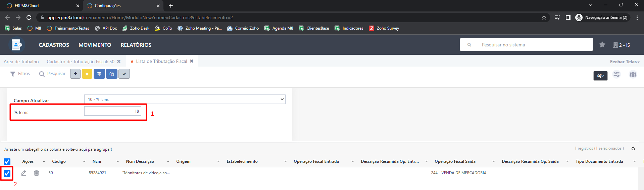Click the favorites star in header
This screenshot has width=644, height=190.
tap(602, 45)
